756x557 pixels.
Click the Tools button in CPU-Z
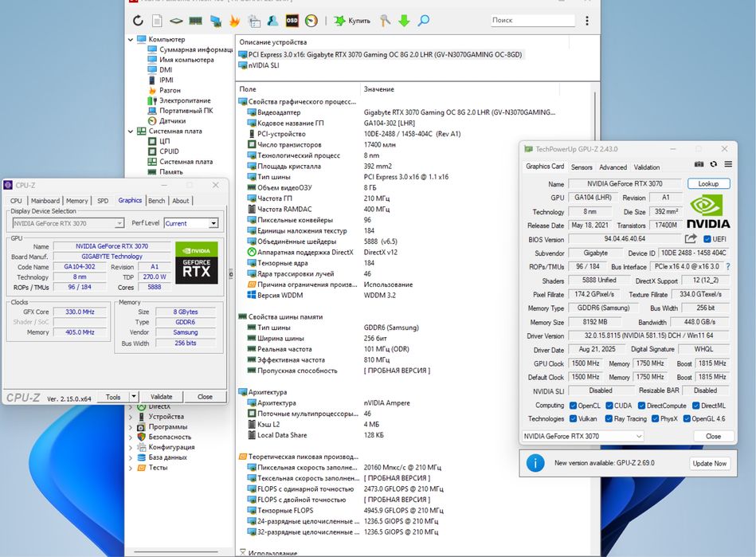tap(113, 397)
